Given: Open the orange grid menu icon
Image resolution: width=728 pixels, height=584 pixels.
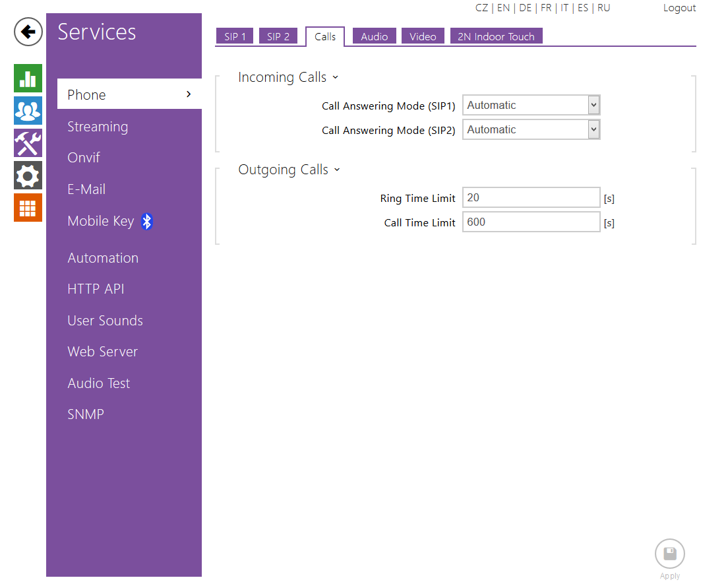Looking at the screenshot, I should 28,208.
